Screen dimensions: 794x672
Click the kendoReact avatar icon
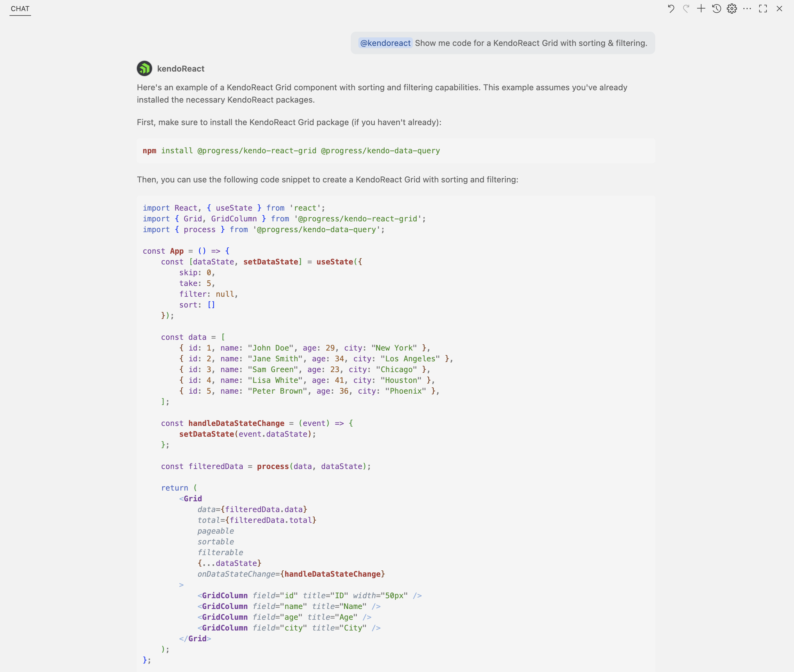[144, 69]
